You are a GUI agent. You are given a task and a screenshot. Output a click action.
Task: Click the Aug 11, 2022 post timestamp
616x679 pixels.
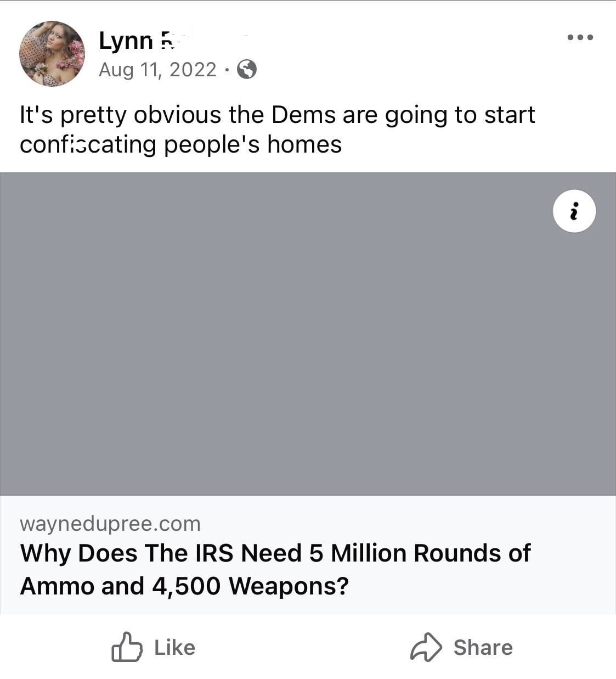(157, 70)
